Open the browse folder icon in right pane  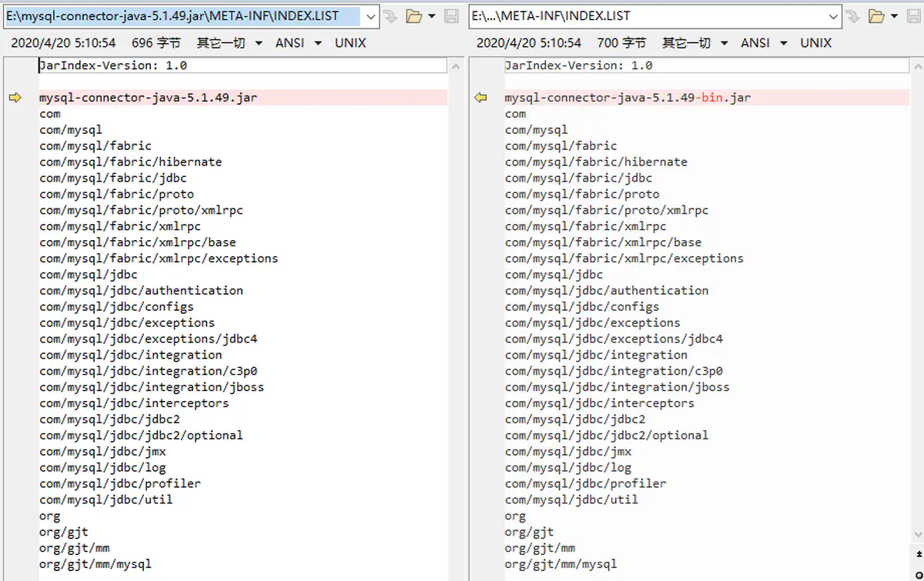point(876,16)
